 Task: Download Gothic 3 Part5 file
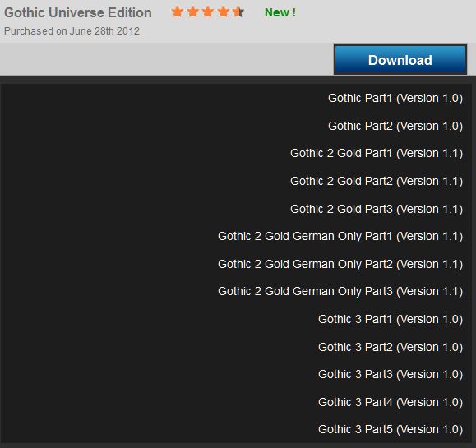391,429
